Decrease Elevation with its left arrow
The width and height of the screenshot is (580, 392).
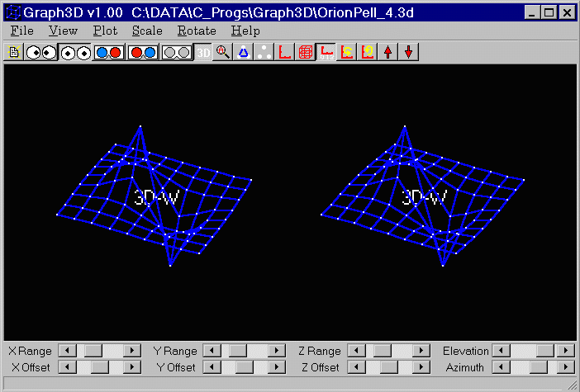502,350
